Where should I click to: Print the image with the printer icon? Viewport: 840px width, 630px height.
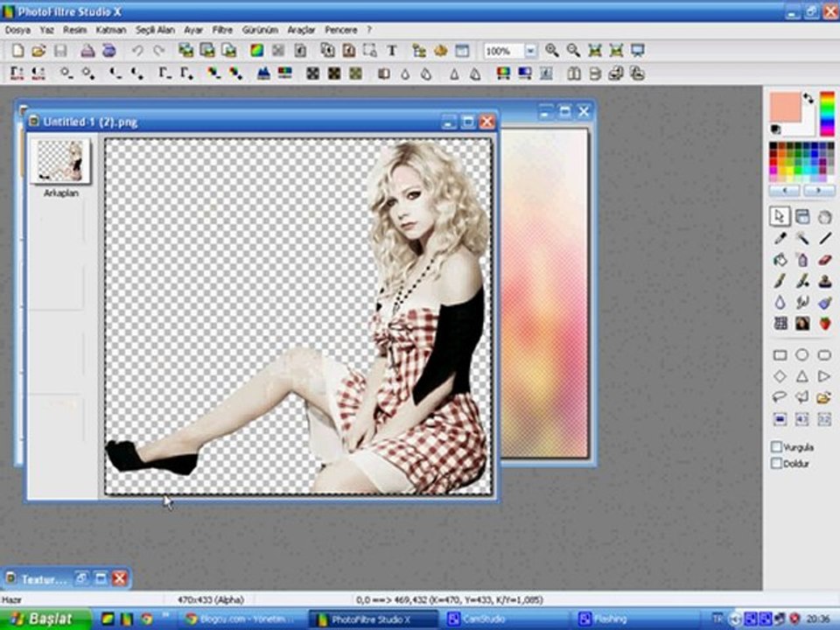87,51
